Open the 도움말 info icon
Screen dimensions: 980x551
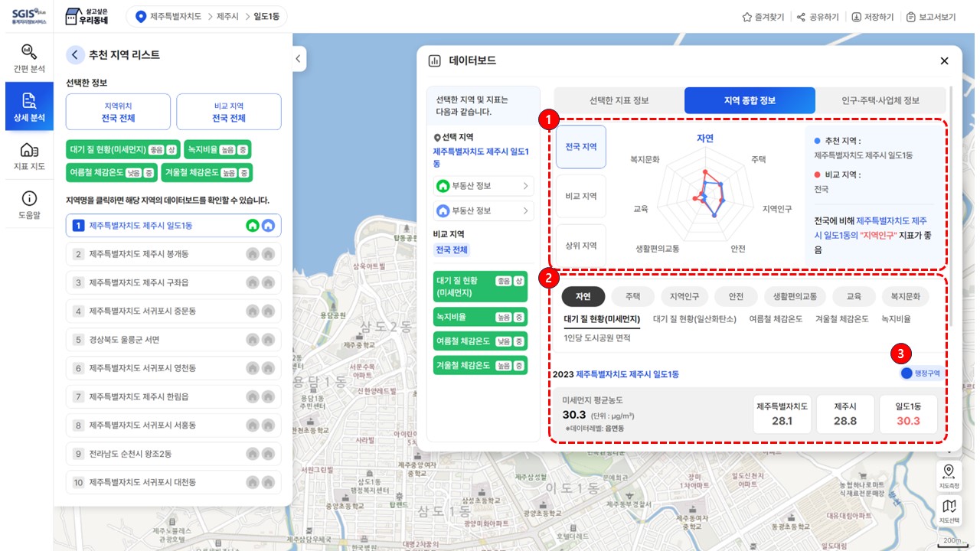29,204
